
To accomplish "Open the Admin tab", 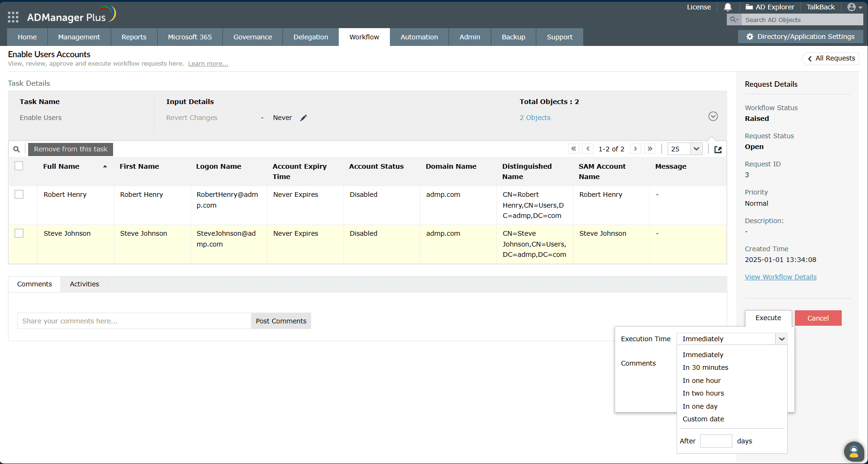I will point(470,37).
